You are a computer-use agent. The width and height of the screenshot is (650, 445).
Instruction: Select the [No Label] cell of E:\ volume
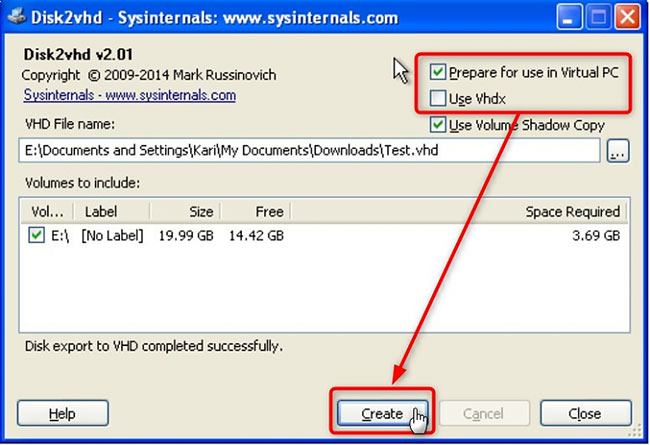click(x=112, y=236)
